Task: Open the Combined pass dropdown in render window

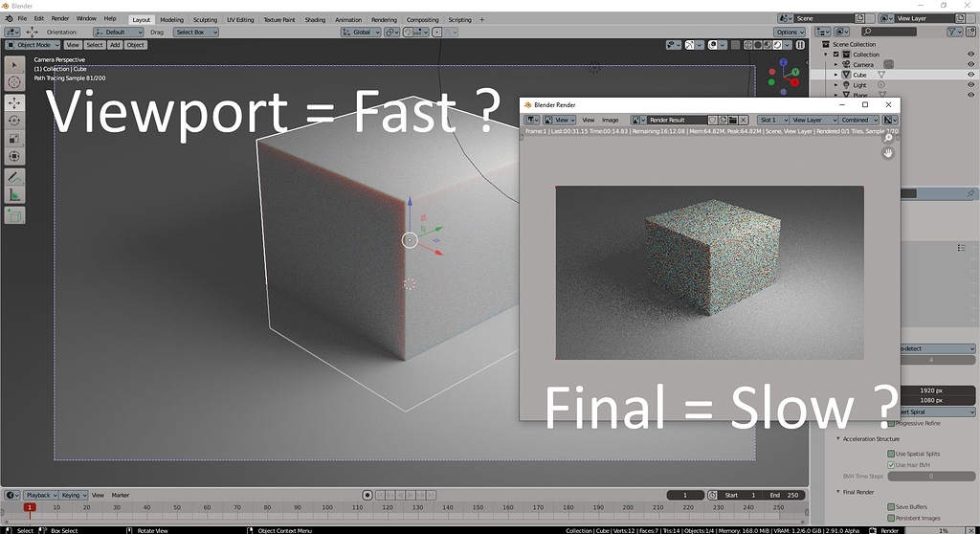Action: pos(858,120)
